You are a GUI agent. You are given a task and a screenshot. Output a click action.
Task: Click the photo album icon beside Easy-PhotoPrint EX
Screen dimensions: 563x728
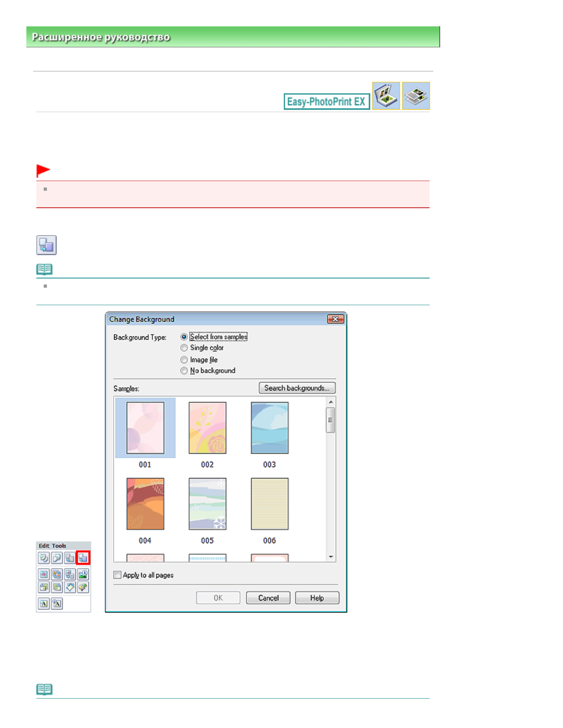click(386, 96)
